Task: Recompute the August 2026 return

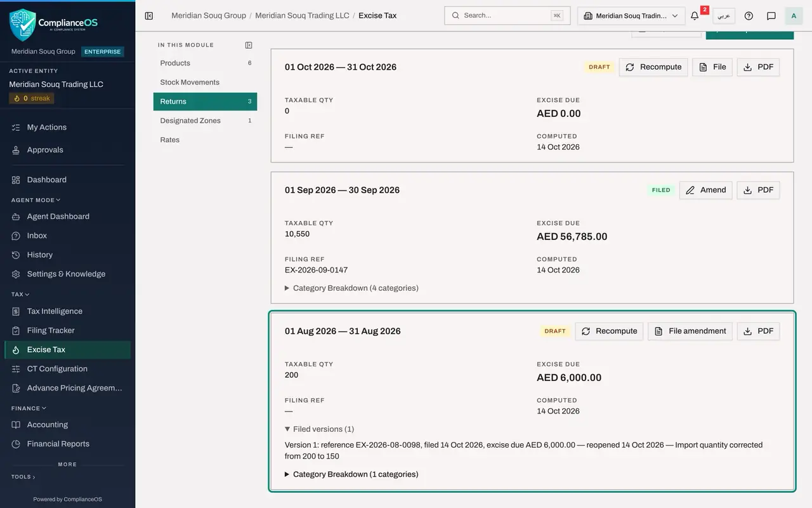Action: (x=609, y=331)
